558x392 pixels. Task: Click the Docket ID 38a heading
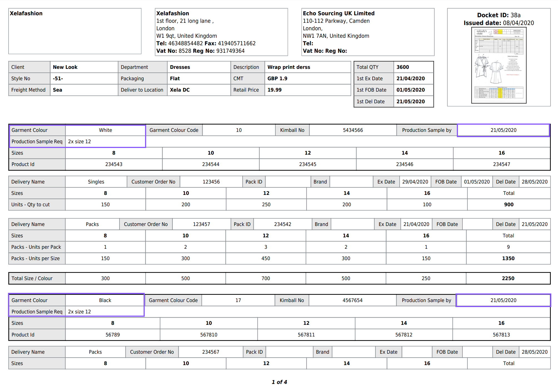[x=499, y=15]
